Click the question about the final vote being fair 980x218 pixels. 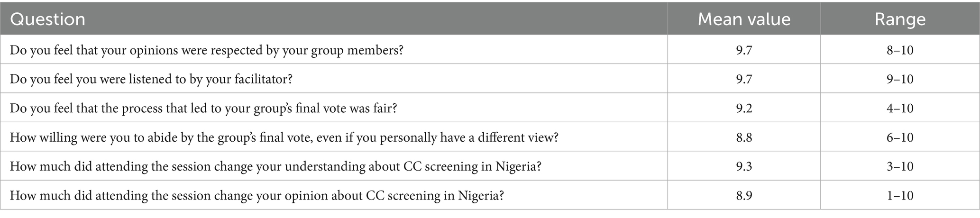click(203, 108)
